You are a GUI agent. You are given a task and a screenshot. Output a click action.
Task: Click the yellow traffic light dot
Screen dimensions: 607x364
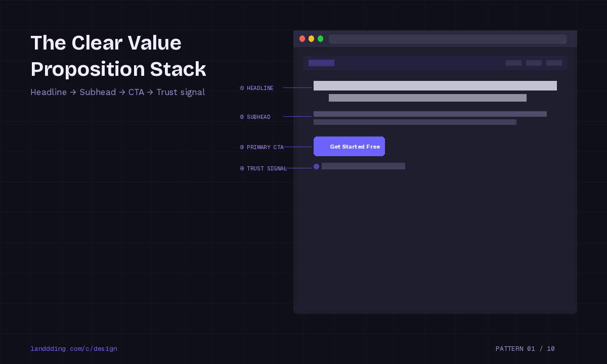coord(311,38)
